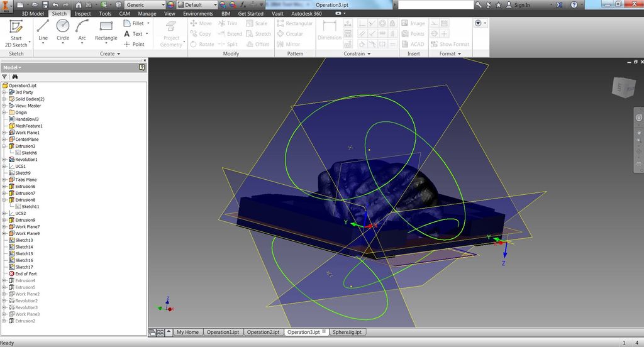Image resolution: width=644 pixels, height=347 pixels.
Task: Return home via the house icon
Action: click(79, 5)
